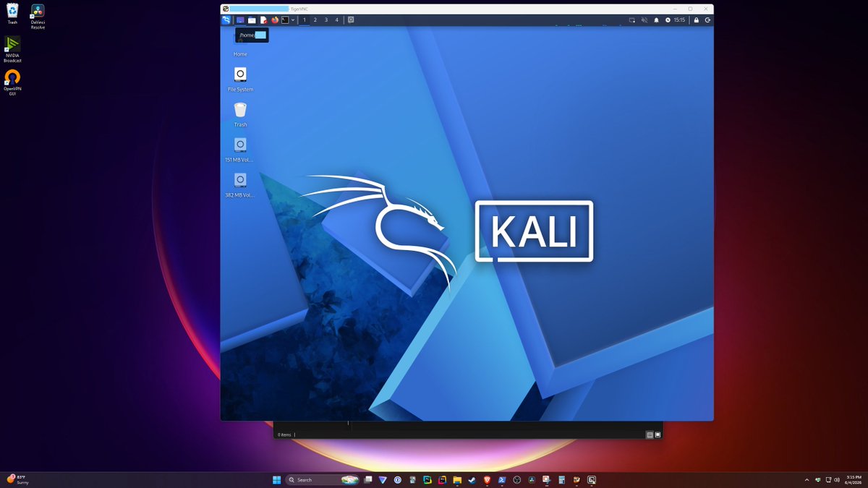Click the Kali log out icon

click(x=707, y=20)
